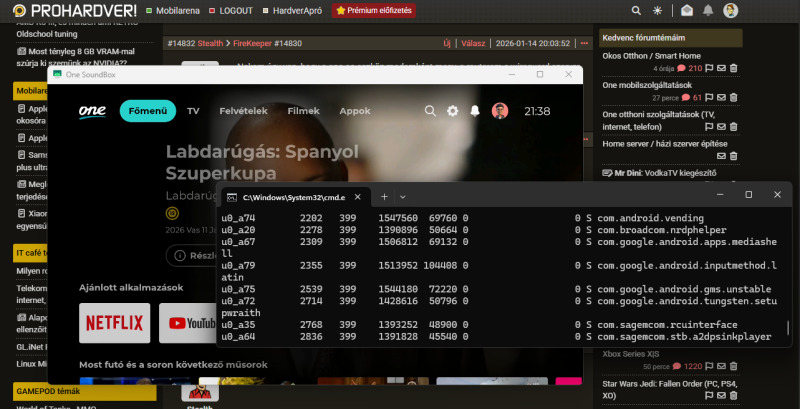
Task: Open private messages envelope in Prohardver header
Action: point(687,10)
